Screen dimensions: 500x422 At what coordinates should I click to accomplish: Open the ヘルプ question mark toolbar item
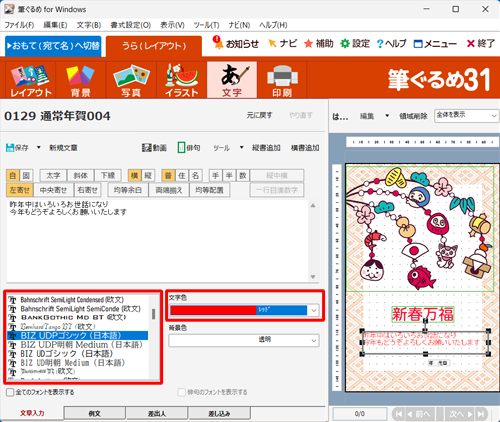[392, 44]
